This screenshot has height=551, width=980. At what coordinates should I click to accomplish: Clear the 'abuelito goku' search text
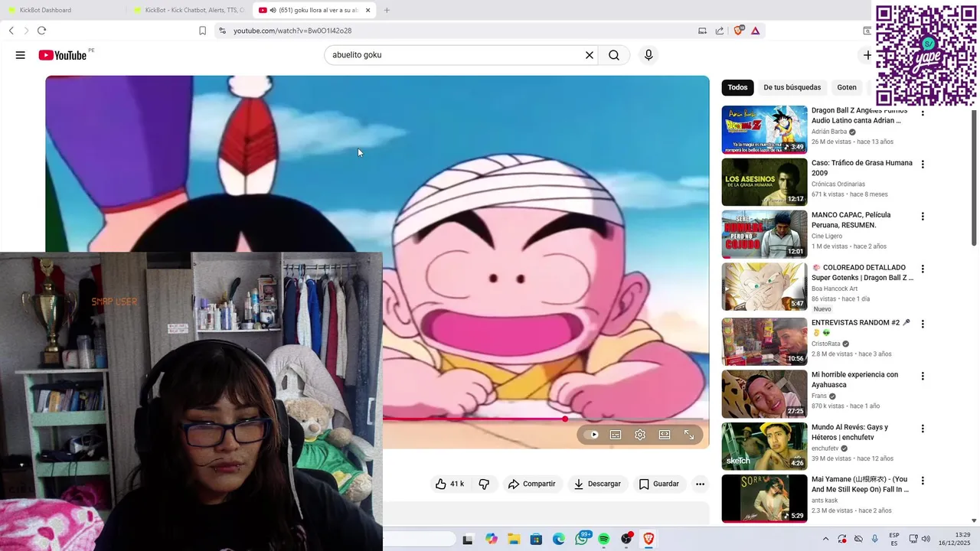click(x=590, y=55)
